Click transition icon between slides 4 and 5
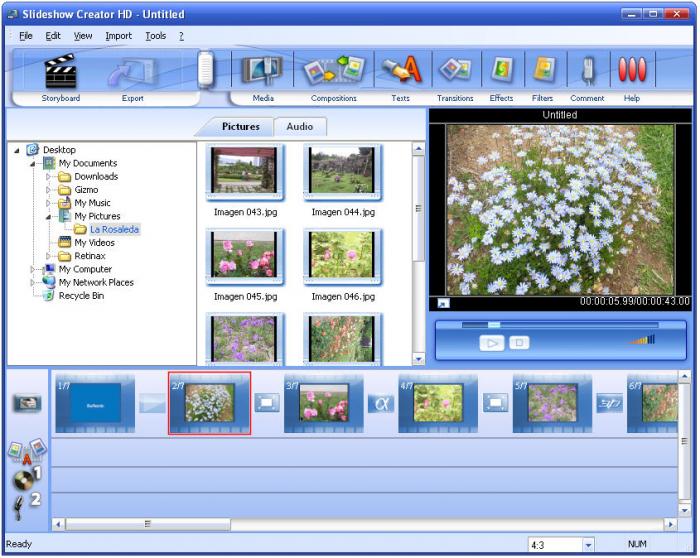 pyautogui.click(x=496, y=403)
